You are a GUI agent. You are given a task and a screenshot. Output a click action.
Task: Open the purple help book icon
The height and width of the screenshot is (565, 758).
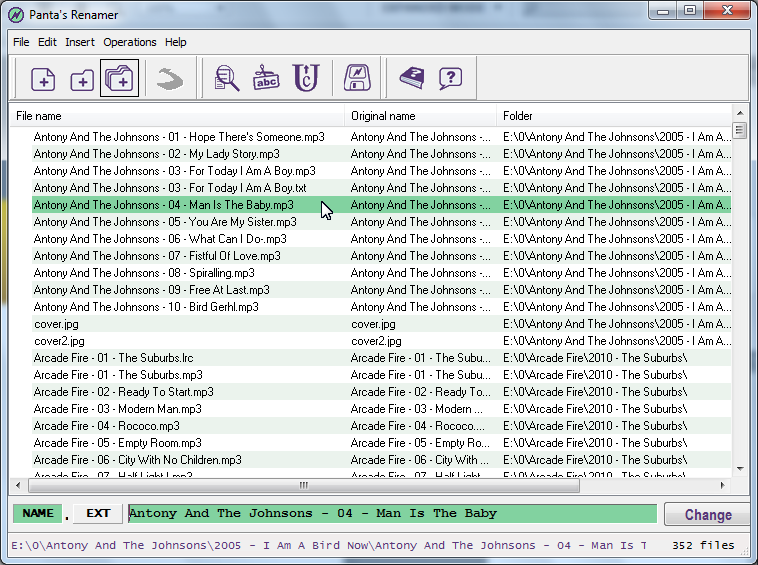click(412, 78)
